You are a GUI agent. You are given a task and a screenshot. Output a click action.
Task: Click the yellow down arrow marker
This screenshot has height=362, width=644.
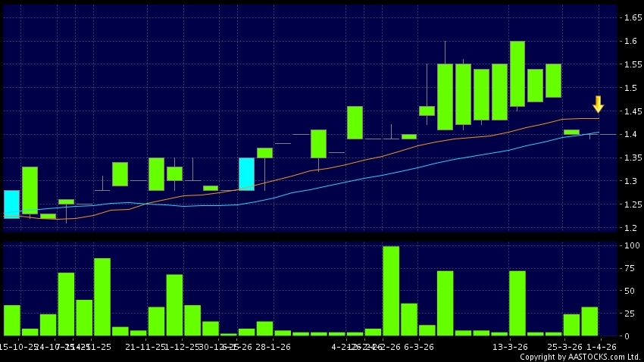point(598,105)
